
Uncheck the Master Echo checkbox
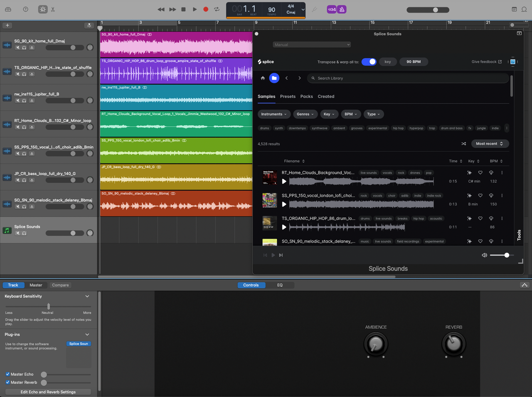pos(7,374)
